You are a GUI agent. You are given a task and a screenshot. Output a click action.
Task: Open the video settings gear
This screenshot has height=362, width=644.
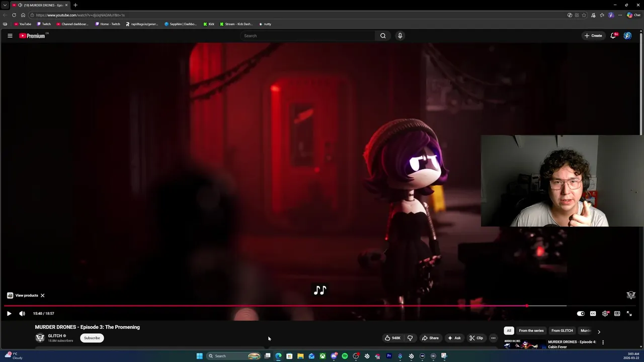(605, 314)
